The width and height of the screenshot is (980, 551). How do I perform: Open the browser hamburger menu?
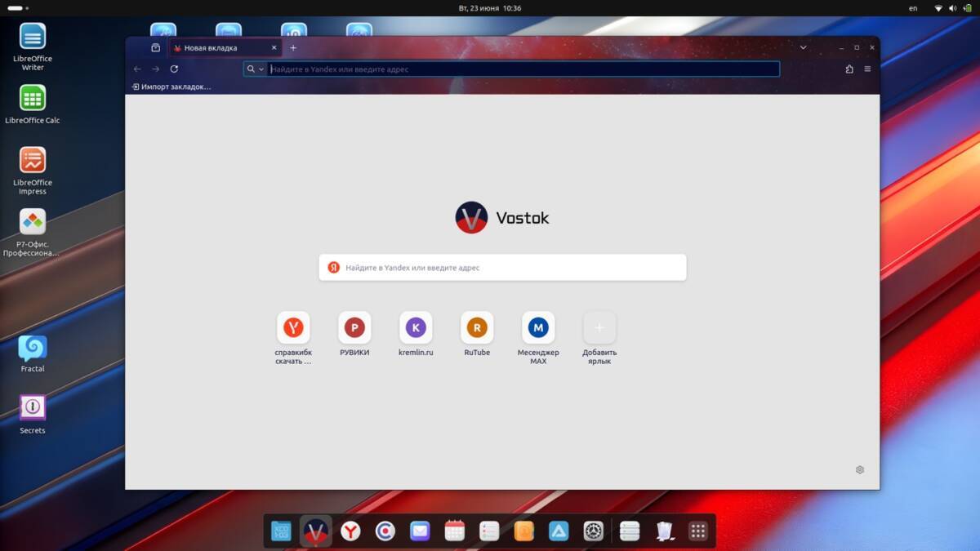(x=867, y=69)
